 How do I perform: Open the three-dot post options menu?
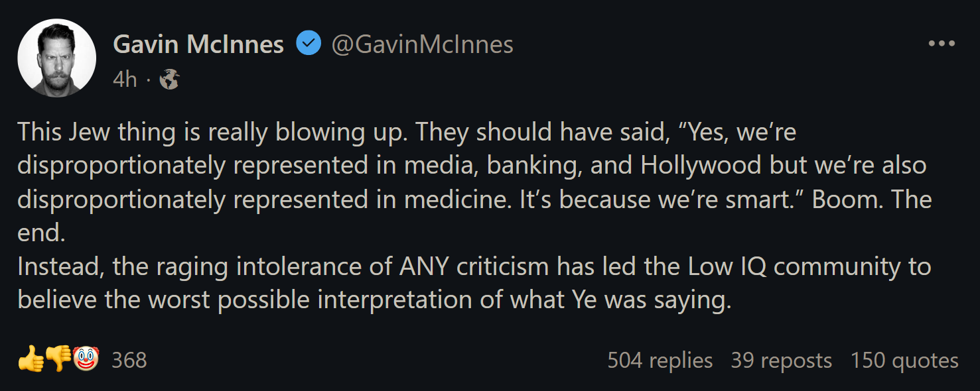point(941,44)
